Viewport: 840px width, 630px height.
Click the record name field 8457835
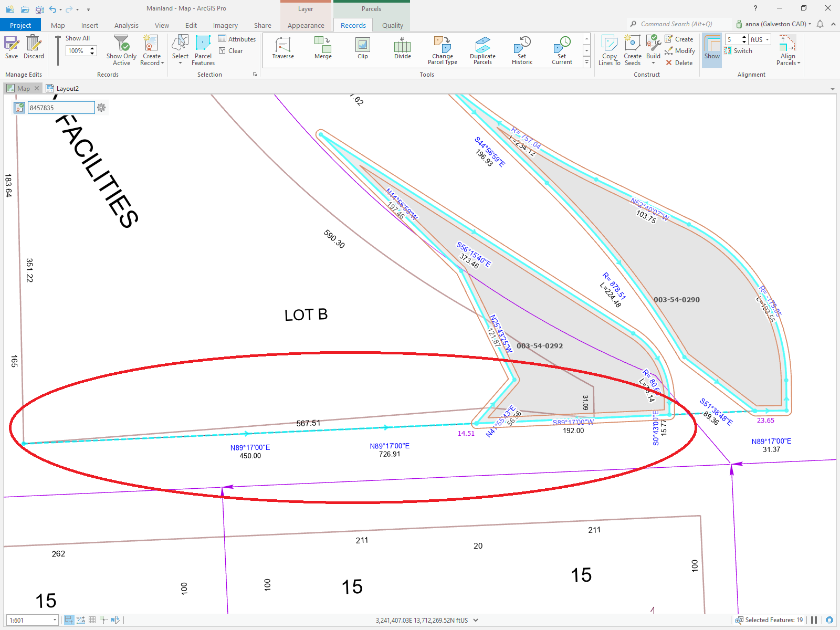(x=61, y=108)
